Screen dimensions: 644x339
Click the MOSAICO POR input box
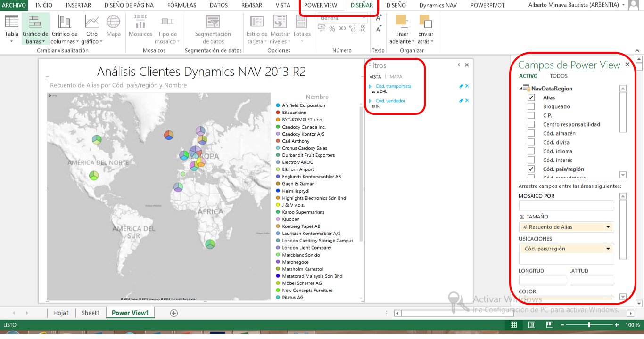[x=566, y=205]
